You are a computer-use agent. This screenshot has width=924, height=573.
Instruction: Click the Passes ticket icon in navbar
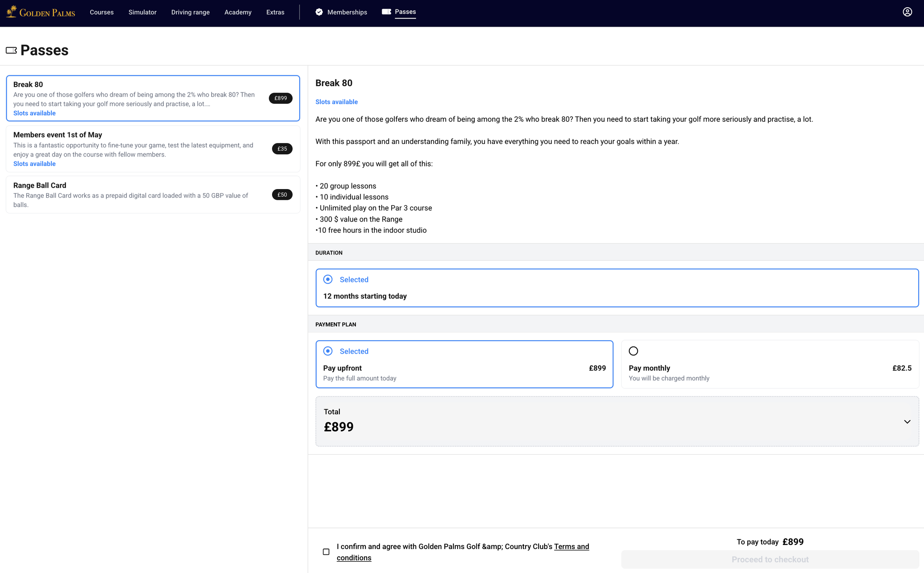pos(386,12)
